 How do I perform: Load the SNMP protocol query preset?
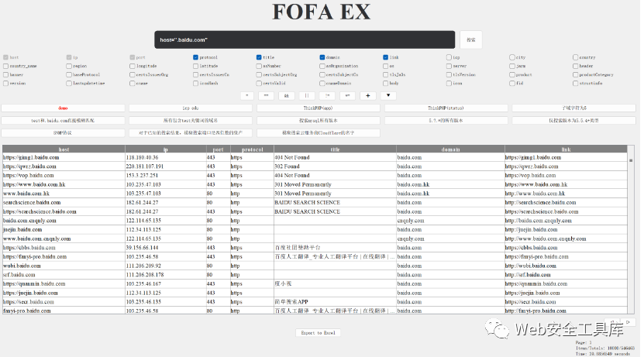click(x=63, y=133)
